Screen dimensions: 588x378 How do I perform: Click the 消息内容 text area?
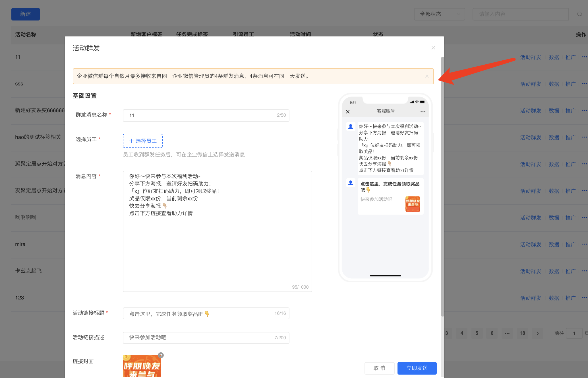coord(218,231)
